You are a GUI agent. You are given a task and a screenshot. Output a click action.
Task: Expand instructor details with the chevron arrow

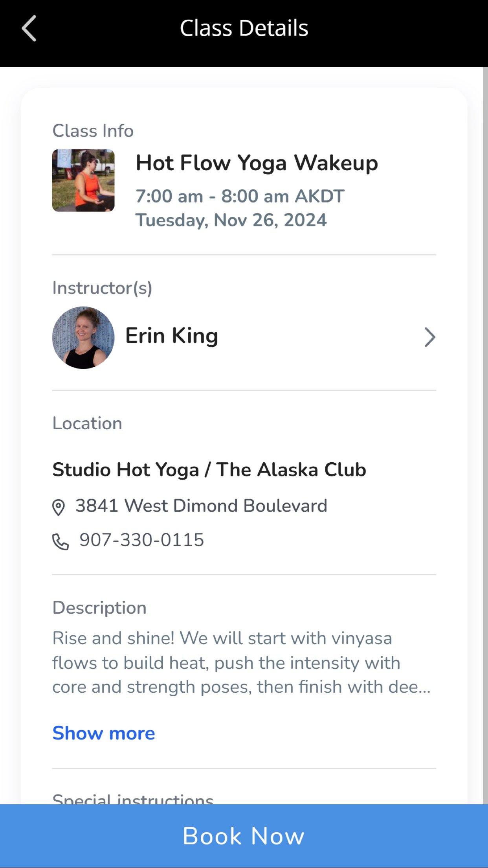click(x=430, y=337)
